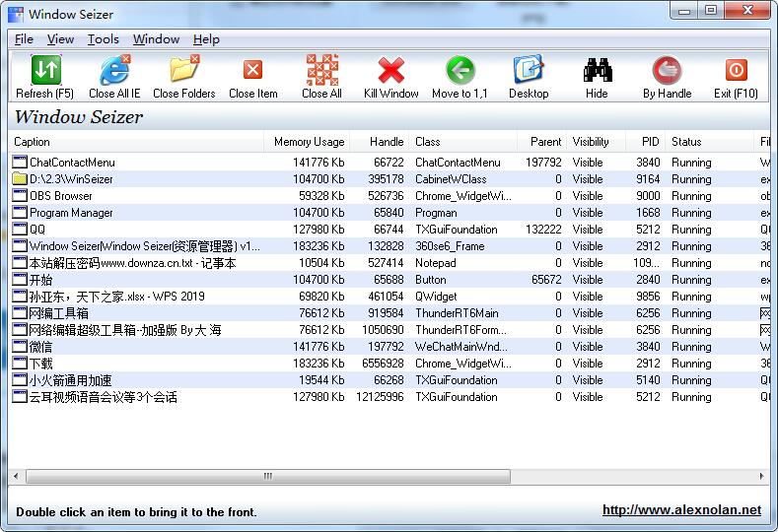Screen dimensions: 778x532
Task: Click the folder icon of D:\2.3\WinSeizer row
Action: 20,178
